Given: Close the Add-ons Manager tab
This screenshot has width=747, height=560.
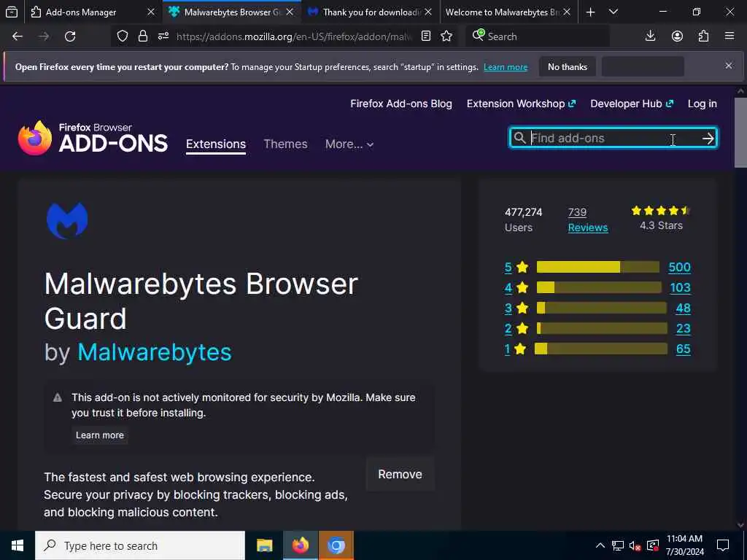Looking at the screenshot, I should 151,12.
